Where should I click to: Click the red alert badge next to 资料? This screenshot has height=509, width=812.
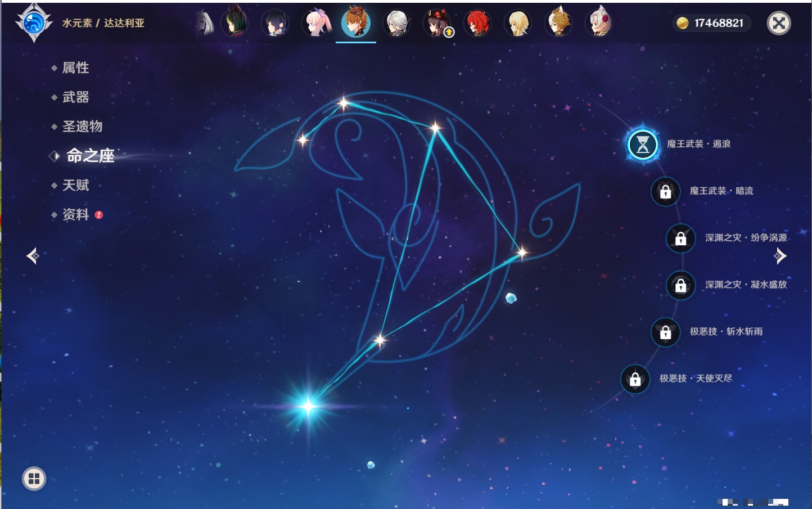click(99, 215)
